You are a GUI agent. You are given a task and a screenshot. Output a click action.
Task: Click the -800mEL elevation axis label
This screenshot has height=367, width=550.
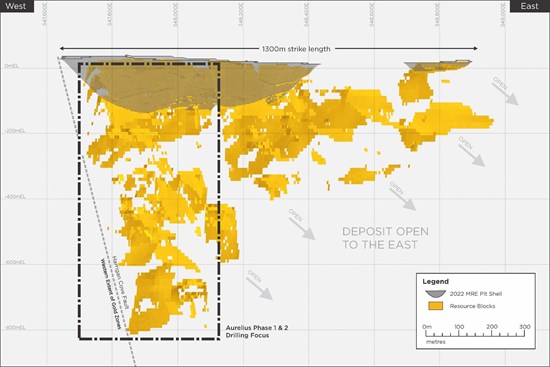tap(15, 328)
